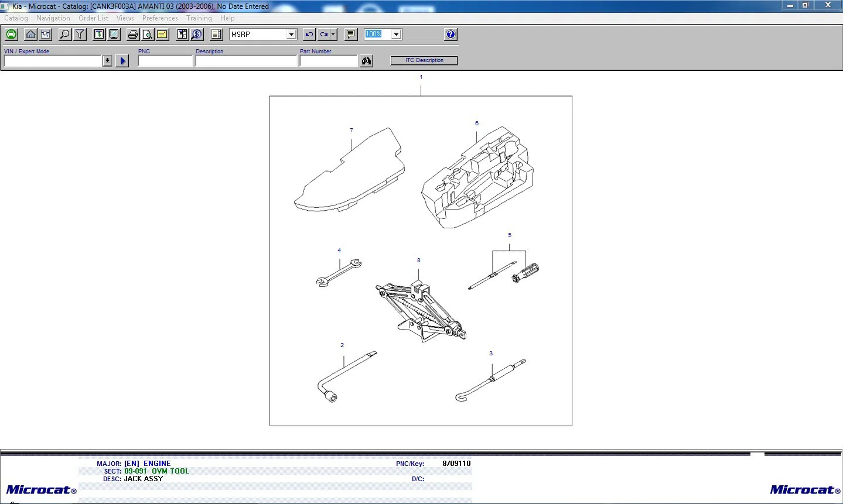Click the redo arrow button

point(324,35)
